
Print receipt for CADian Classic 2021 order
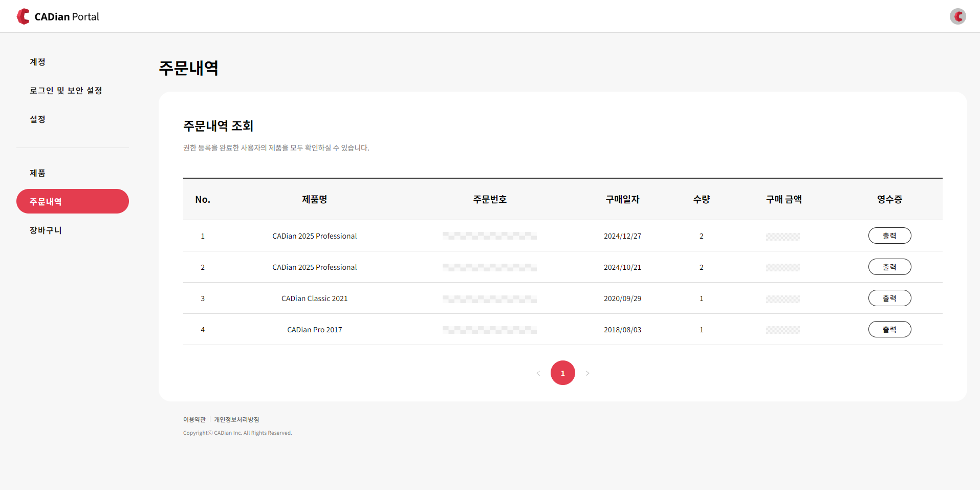pyautogui.click(x=889, y=299)
